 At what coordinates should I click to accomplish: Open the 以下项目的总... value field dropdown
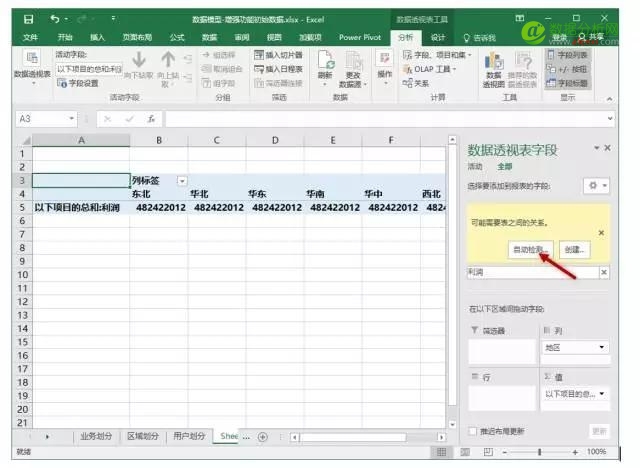coord(602,394)
